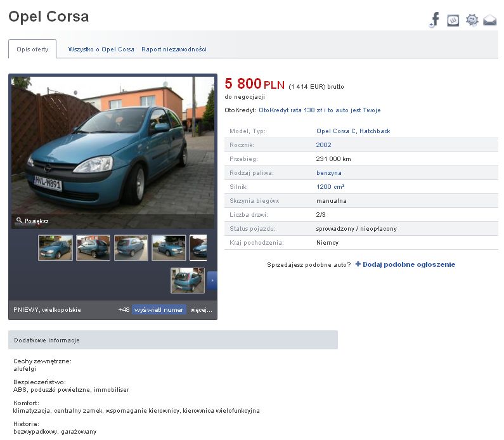Click the 1200 cm³ engine link
This screenshot has width=504, height=440.
[330, 187]
